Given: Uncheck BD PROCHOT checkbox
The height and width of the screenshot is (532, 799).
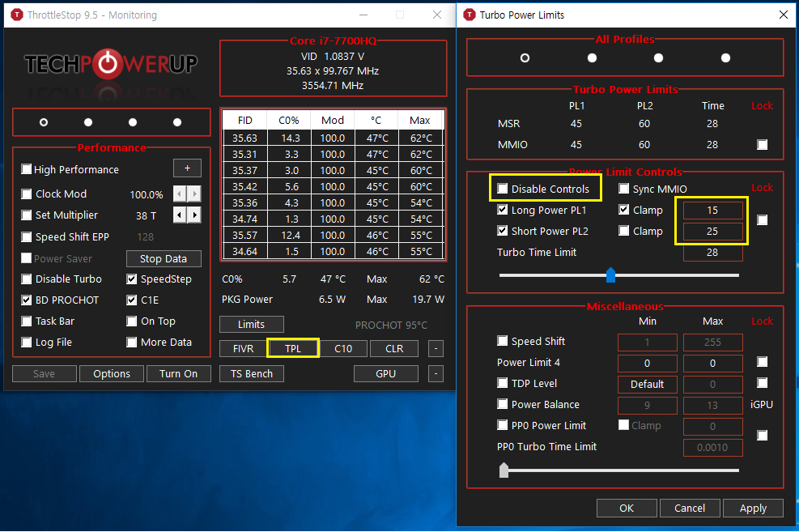Looking at the screenshot, I should 27,300.
